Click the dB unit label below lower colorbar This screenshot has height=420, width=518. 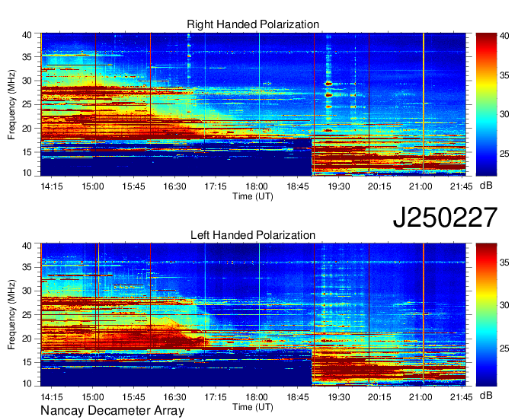[486, 396]
